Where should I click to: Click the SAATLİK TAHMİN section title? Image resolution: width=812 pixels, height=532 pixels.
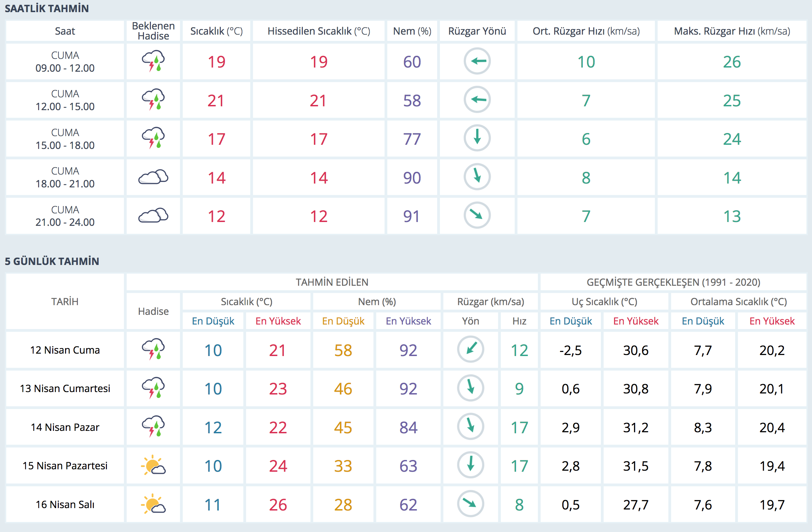[47, 8]
